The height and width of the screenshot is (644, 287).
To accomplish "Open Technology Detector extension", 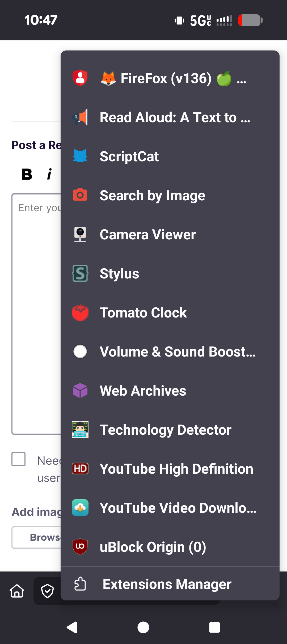I will [x=165, y=430].
